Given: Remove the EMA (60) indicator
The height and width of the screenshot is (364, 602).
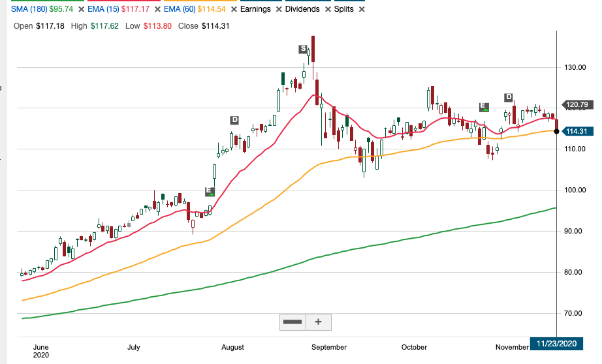Looking at the screenshot, I should [x=234, y=9].
